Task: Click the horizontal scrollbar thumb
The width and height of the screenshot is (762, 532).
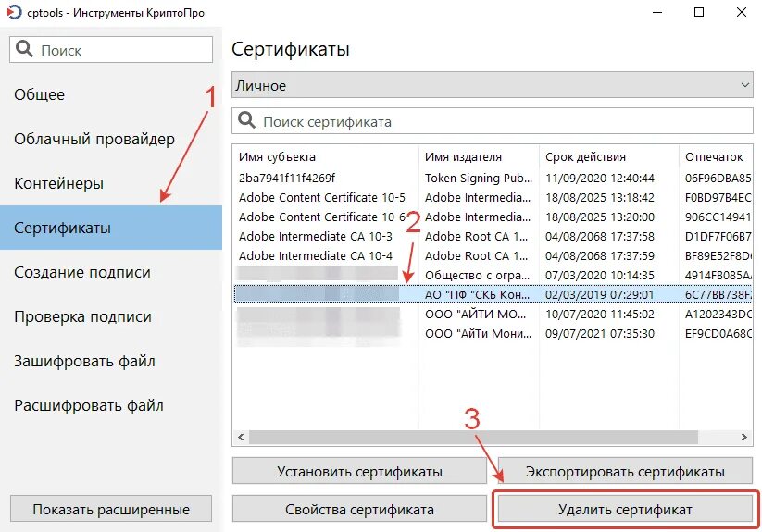Action: coord(473,437)
